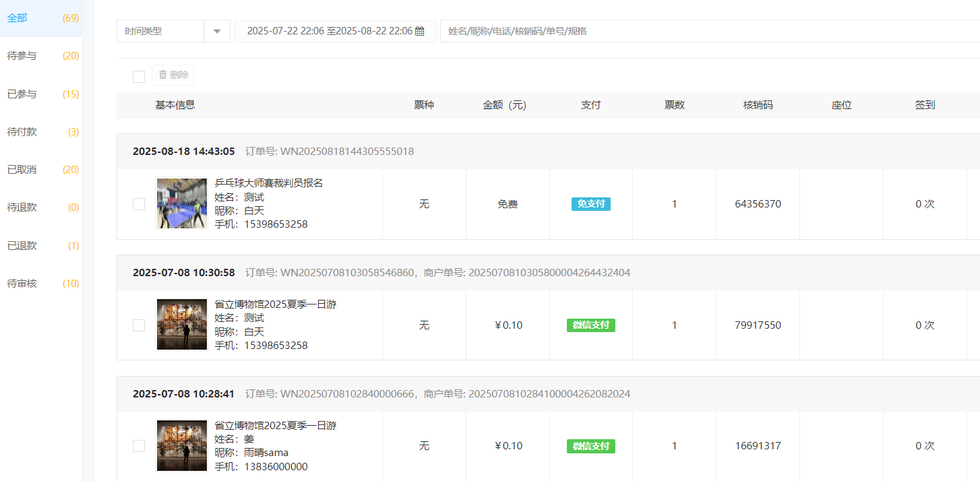Expand the 时间类型 dropdown arrow
This screenshot has height=481, width=980.
tap(217, 31)
